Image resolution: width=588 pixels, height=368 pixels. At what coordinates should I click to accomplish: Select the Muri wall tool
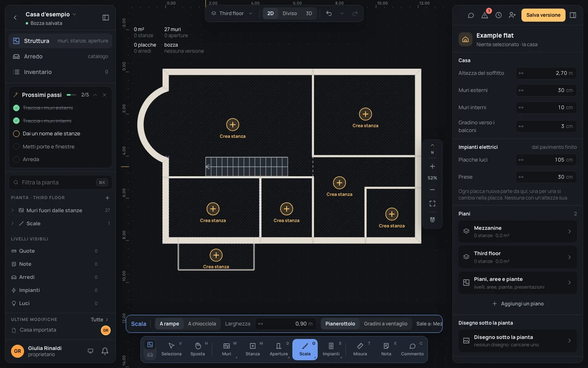click(x=227, y=350)
